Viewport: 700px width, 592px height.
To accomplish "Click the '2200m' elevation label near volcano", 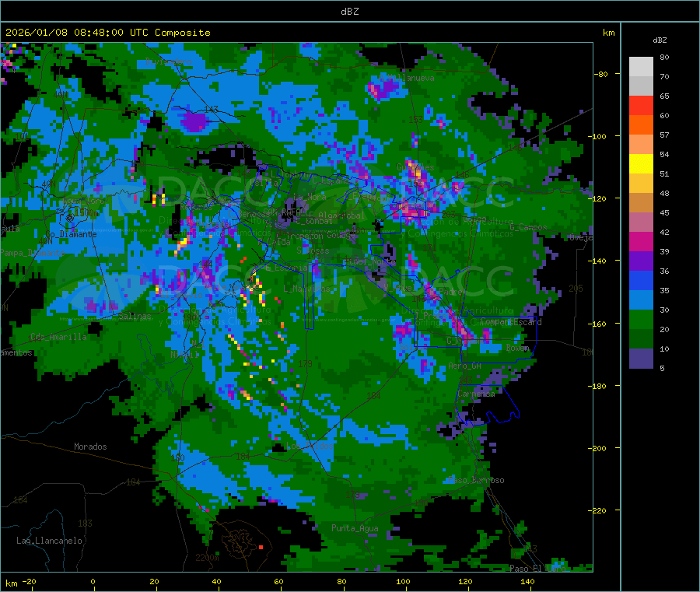I will coord(207,558).
